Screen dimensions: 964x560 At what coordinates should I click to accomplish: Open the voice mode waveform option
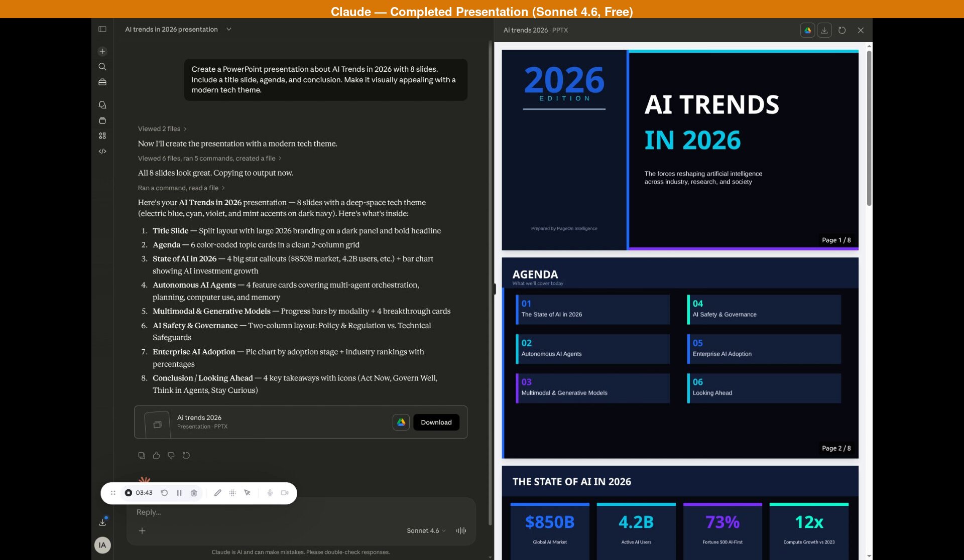[x=460, y=530]
